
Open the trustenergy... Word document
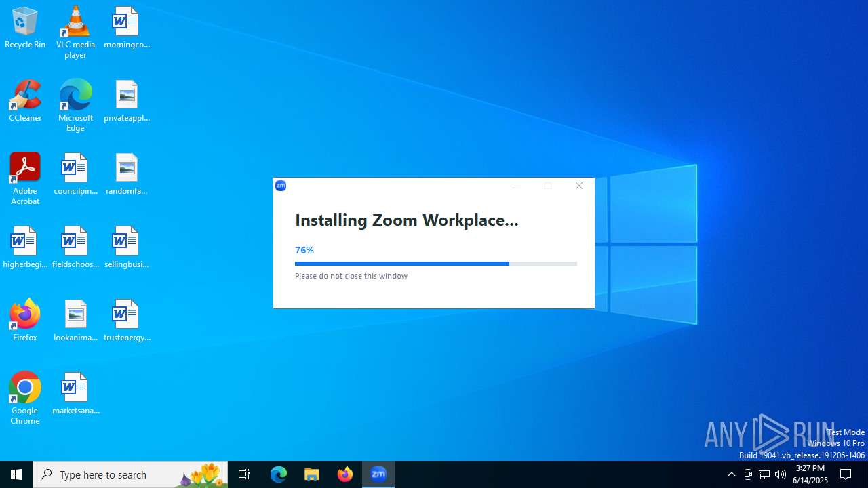(x=127, y=321)
